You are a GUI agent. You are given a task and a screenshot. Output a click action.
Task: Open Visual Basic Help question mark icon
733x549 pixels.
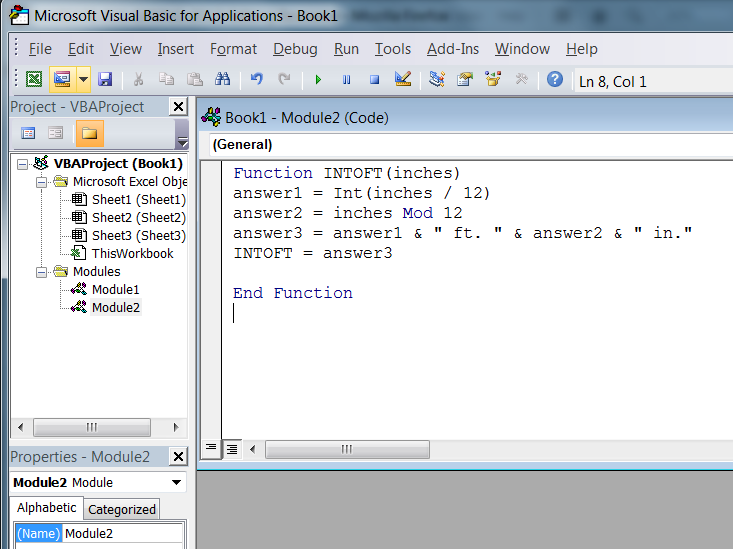(555, 79)
